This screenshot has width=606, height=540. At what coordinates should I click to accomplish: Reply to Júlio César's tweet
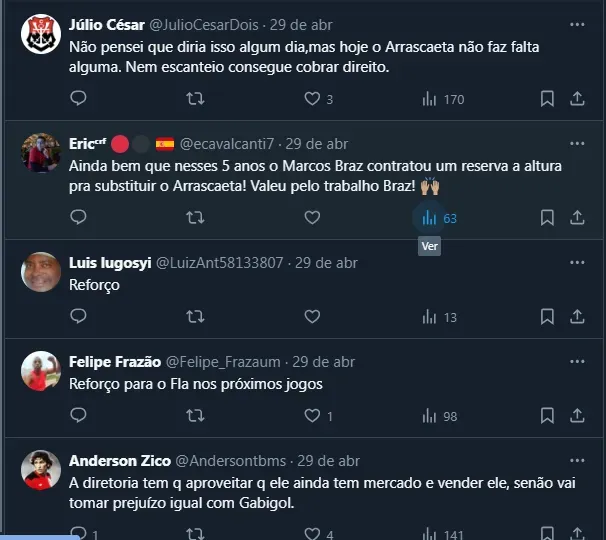(x=79, y=99)
